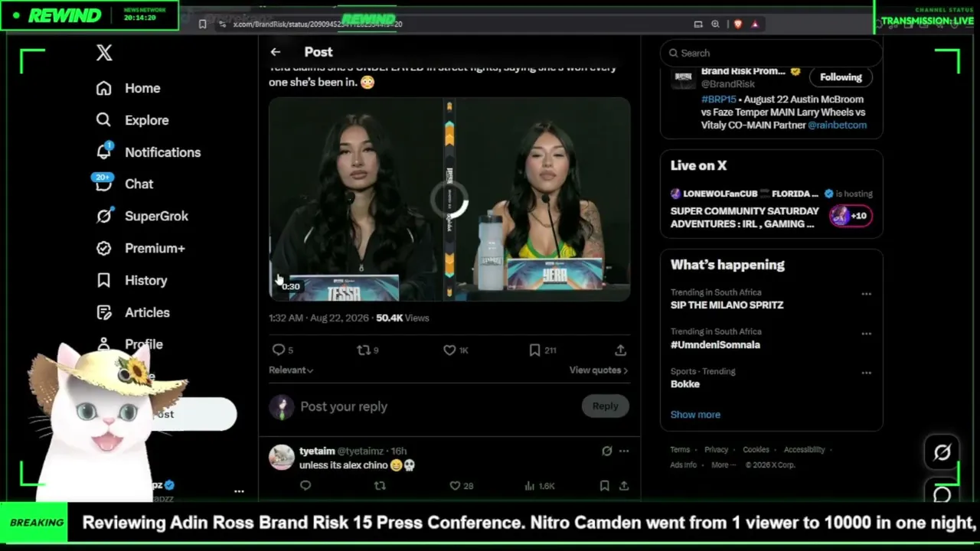Open options for SIP THE MILANO SPRITZ trend
980x551 pixels.
(866, 294)
